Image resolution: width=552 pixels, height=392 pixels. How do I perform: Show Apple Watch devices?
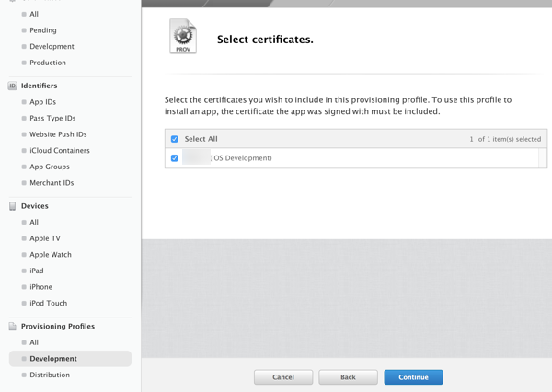51,255
